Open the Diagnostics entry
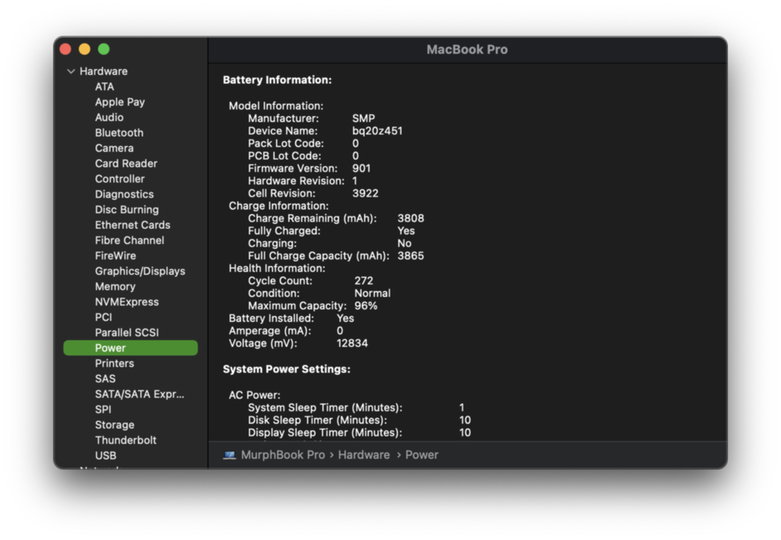The image size is (781, 540). (x=124, y=194)
